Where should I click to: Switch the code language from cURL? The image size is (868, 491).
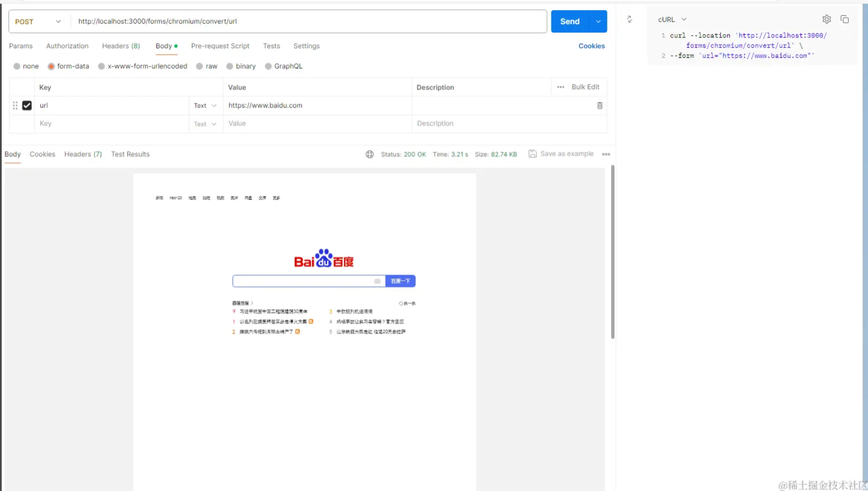click(x=672, y=19)
